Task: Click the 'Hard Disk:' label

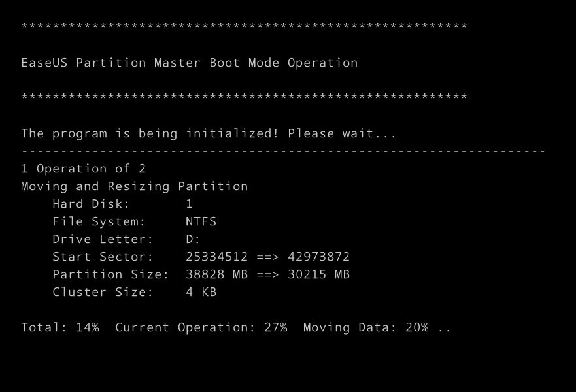Action: 92,204
